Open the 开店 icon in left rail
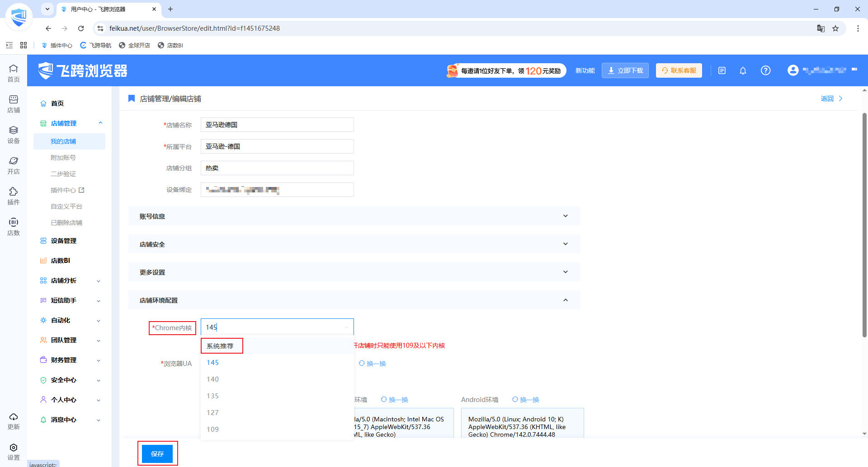This screenshot has width=868, height=467. 14,165
